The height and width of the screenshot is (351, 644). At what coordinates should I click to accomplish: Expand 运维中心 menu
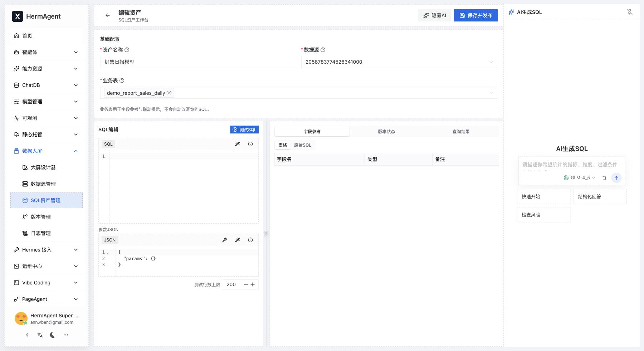(47, 266)
